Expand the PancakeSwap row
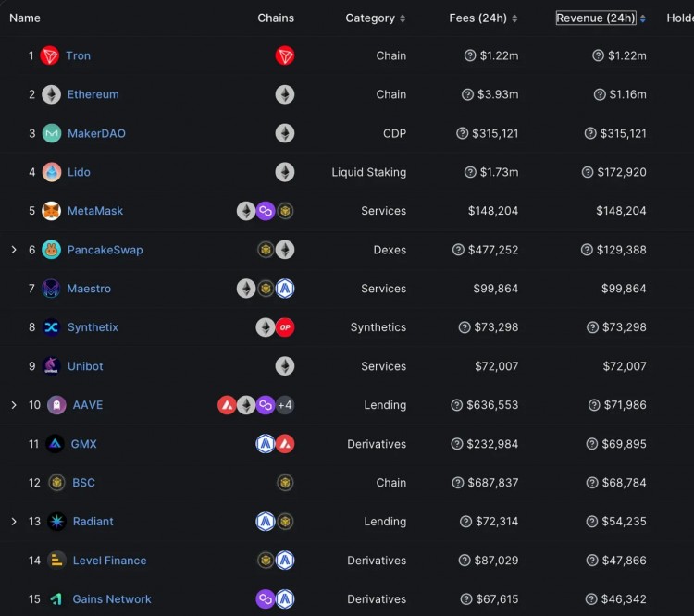The width and height of the screenshot is (694, 616). click(13, 250)
